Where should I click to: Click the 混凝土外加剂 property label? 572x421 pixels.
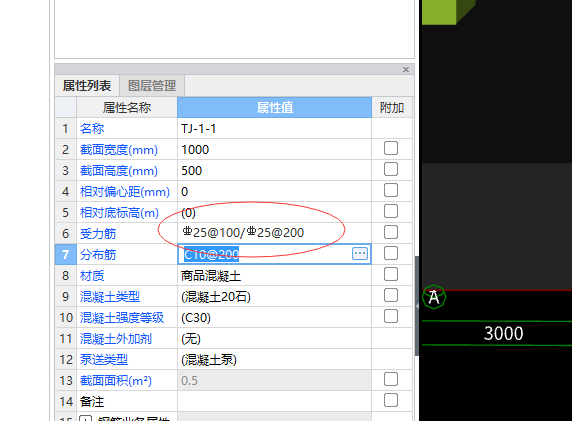click(x=116, y=339)
